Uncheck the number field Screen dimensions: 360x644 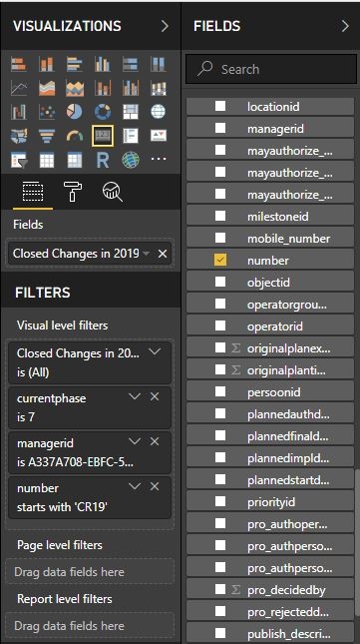pyautogui.click(x=220, y=260)
